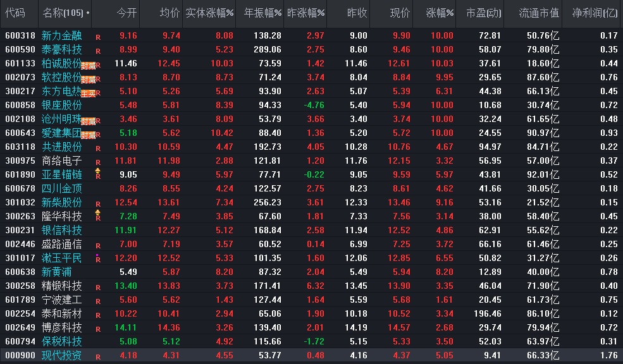This screenshot has height=364, width=623.
Task: Select stock code 002108
Action: point(20,119)
